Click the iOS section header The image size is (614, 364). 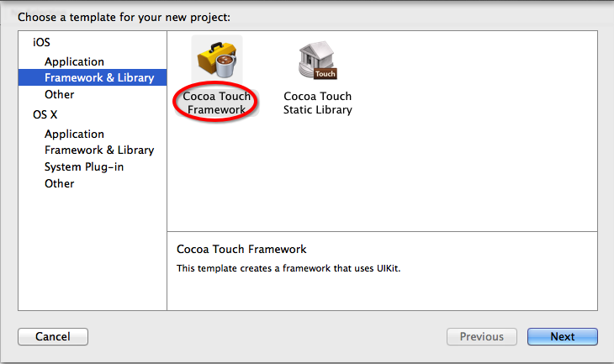pyautogui.click(x=41, y=42)
